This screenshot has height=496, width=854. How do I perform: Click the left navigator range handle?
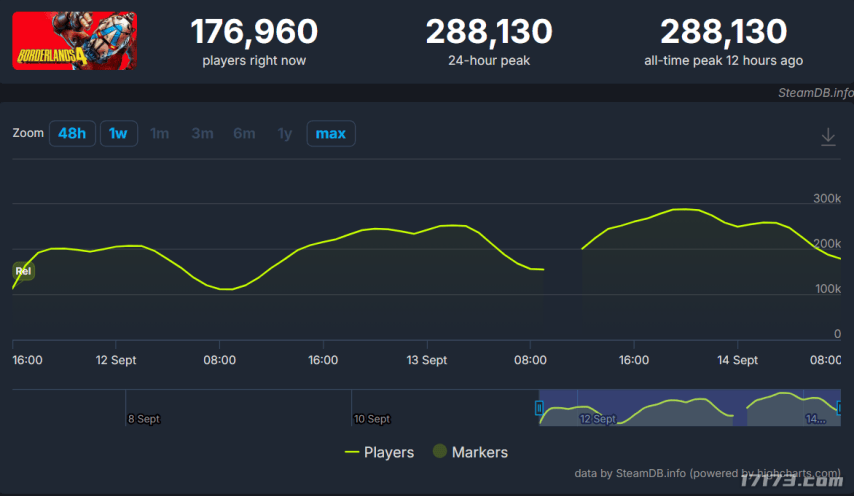(539, 408)
